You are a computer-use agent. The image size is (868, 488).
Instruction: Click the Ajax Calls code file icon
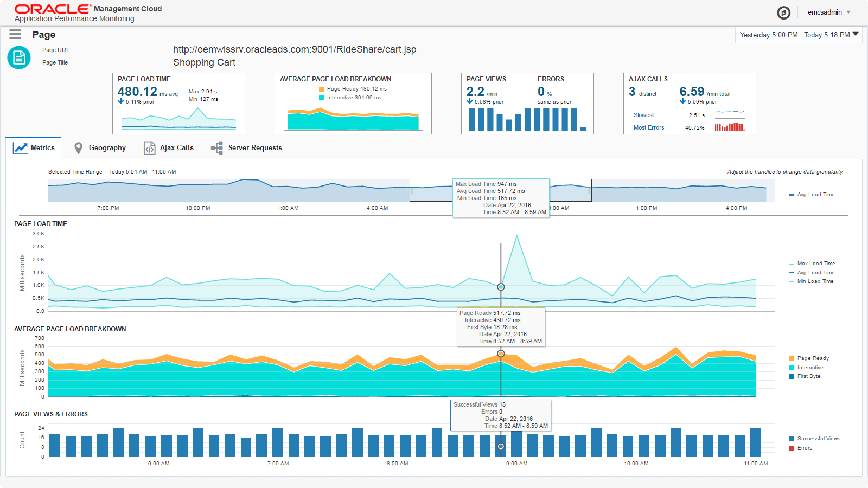click(149, 148)
